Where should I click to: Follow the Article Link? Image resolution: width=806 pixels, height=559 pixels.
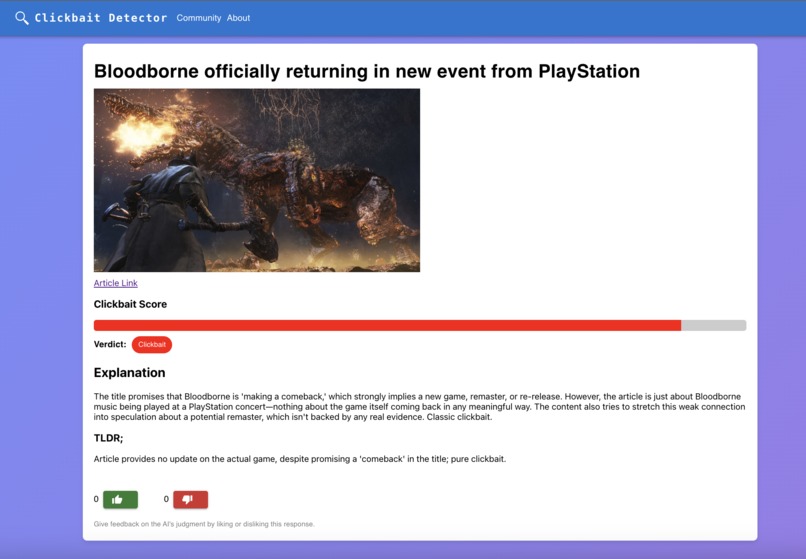[x=116, y=283]
